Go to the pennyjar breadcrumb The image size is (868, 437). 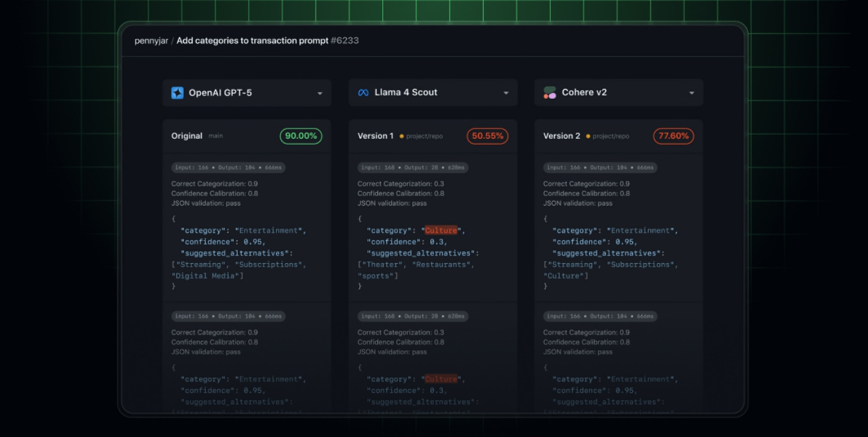[x=151, y=41]
